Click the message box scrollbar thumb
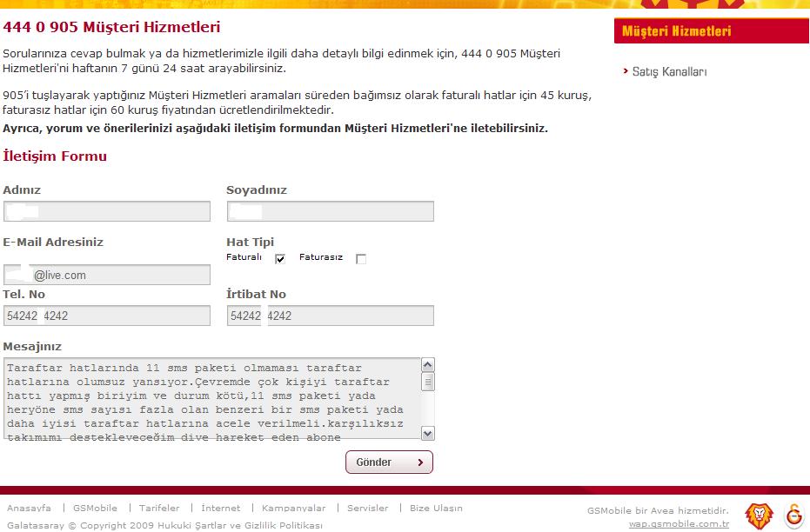 tap(428, 382)
